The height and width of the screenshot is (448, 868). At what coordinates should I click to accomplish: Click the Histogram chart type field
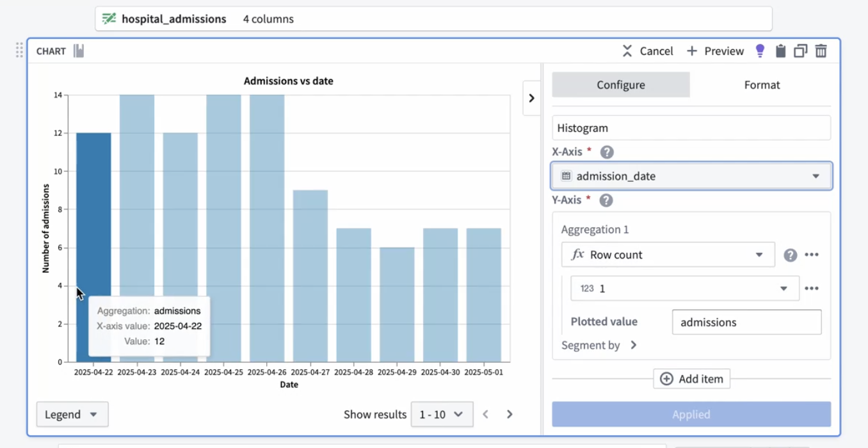691,128
